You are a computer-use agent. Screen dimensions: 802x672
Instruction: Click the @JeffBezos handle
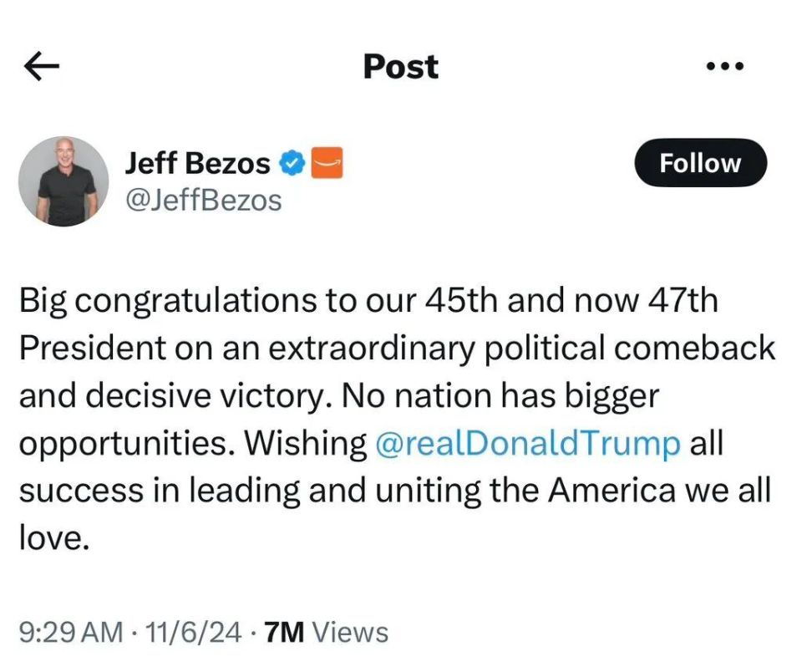click(x=202, y=201)
